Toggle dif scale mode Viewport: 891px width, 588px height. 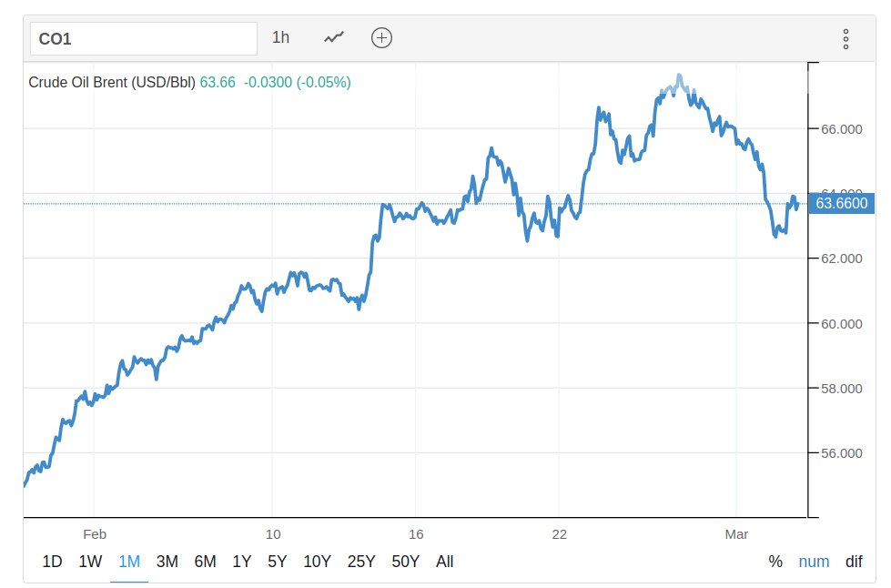tap(853, 562)
